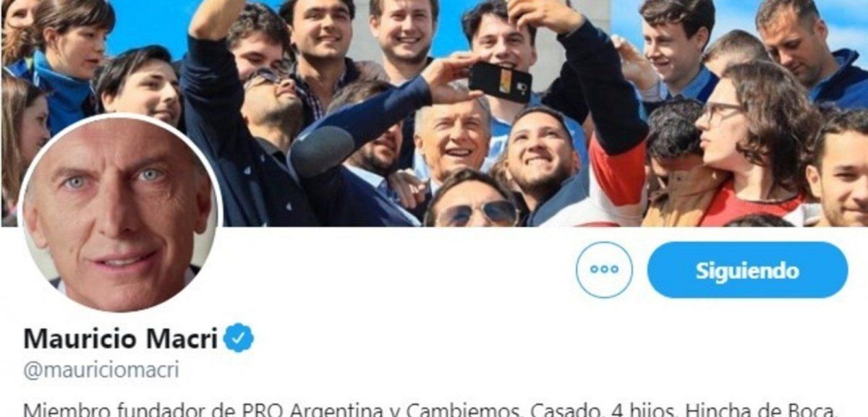Click the @mauriciomacri handle
Screen dimensions: 868x417
coord(101,370)
